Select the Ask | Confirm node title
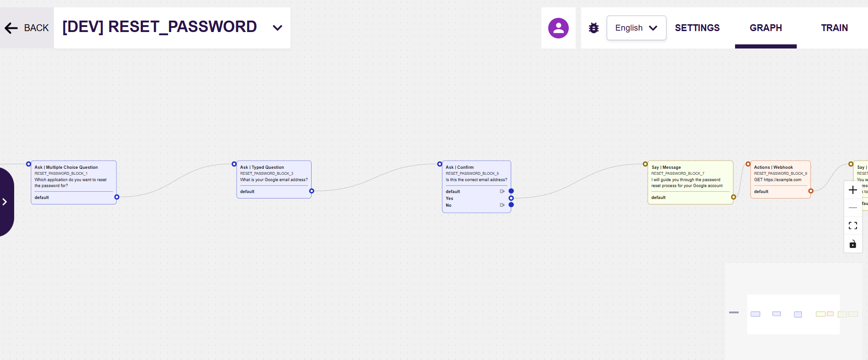Screen dimensions: 868x360 pyautogui.click(x=460, y=167)
